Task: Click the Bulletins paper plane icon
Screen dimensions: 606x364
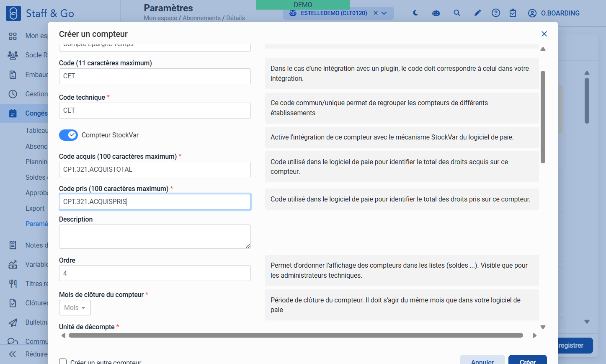Action: pos(13,322)
